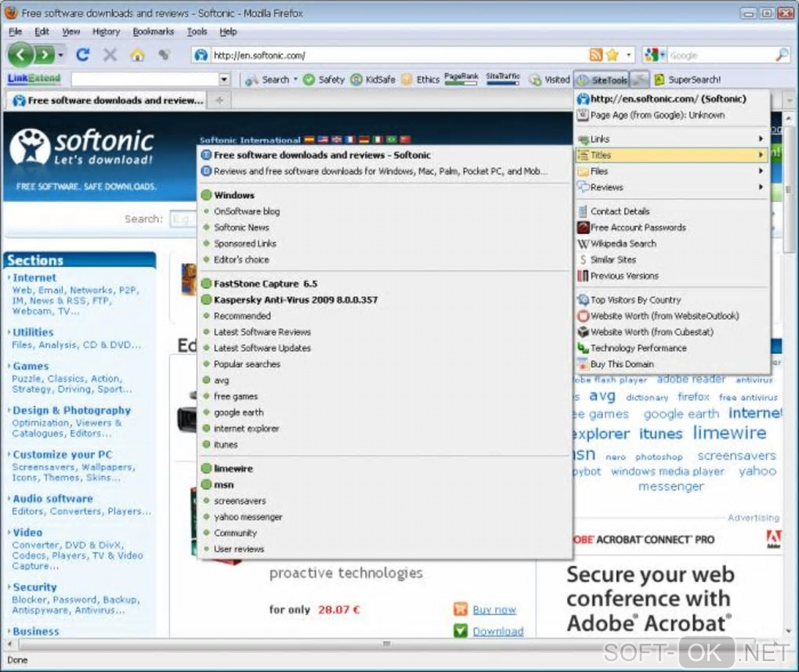The height and width of the screenshot is (672, 799).
Task: Open the search engine selector dropdown
Action: pyautogui.click(x=654, y=55)
